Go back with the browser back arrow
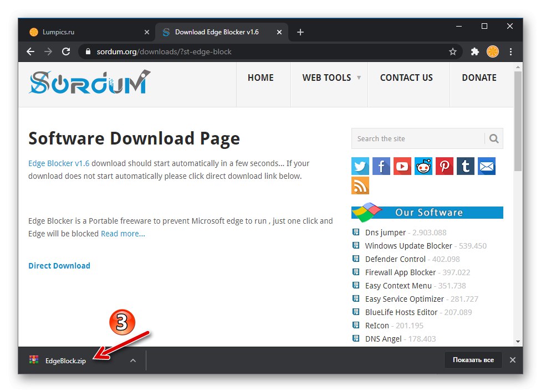 (30, 51)
